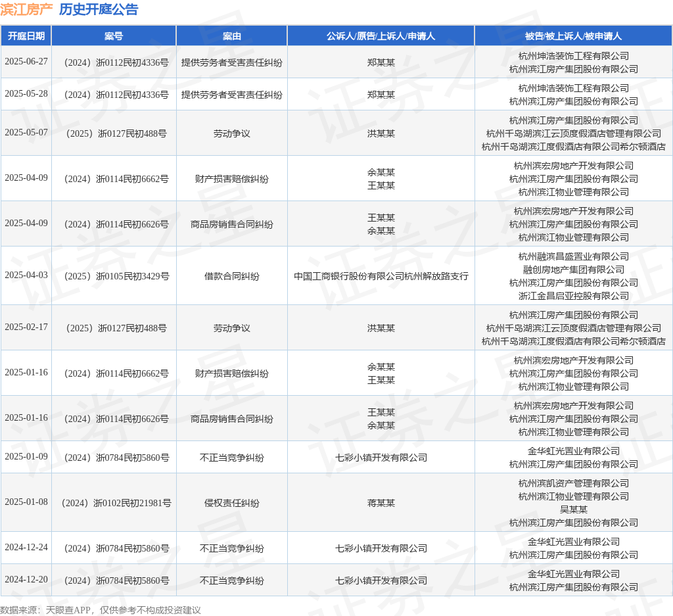
Task: Click plaintiff 中国工商银行股份有限公司杭州解放路支行
Action: click(381, 276)
